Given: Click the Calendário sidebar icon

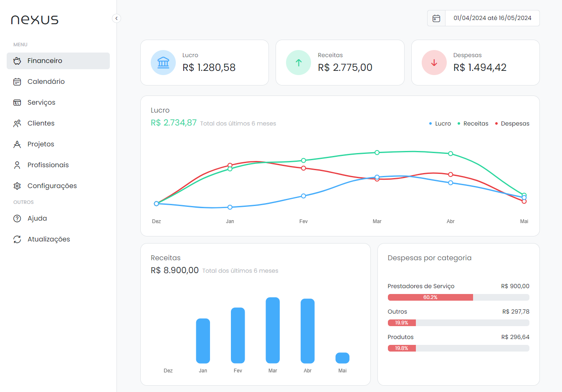Looking at the screenshot, I should pyautogui.click(x=17, y=82).
